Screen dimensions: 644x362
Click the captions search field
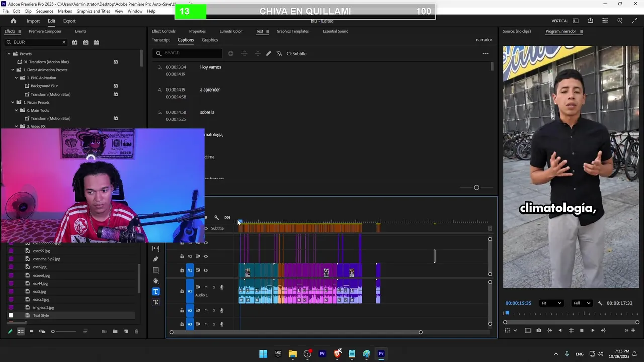[188, 53]
